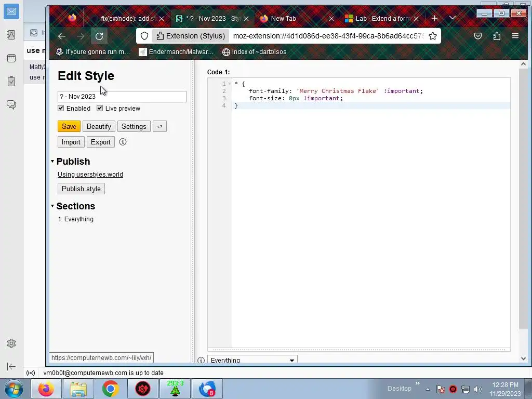Click the font-size line in code editor
The image size is (532, 399).
(296, 98)
